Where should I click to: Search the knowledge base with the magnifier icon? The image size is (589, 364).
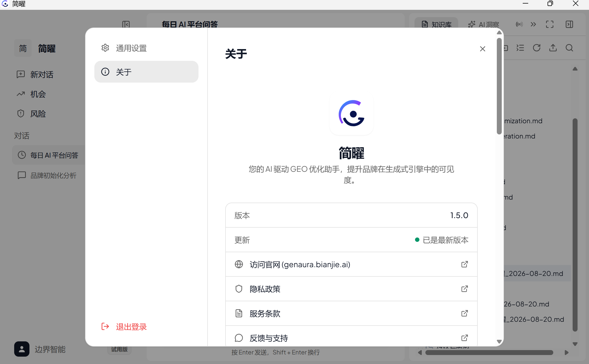point(569,48)
